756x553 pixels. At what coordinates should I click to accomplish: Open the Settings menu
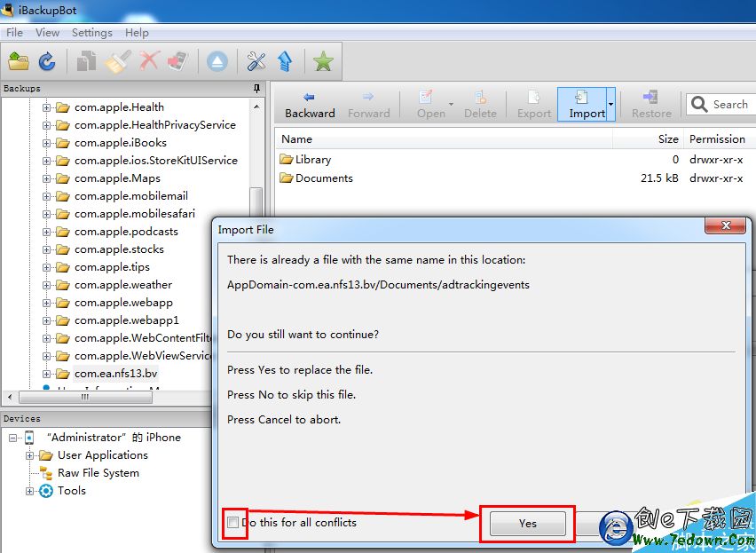coord(91,33)
